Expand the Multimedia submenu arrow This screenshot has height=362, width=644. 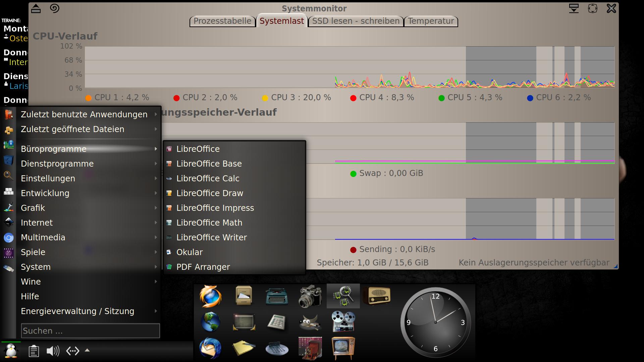156,237
